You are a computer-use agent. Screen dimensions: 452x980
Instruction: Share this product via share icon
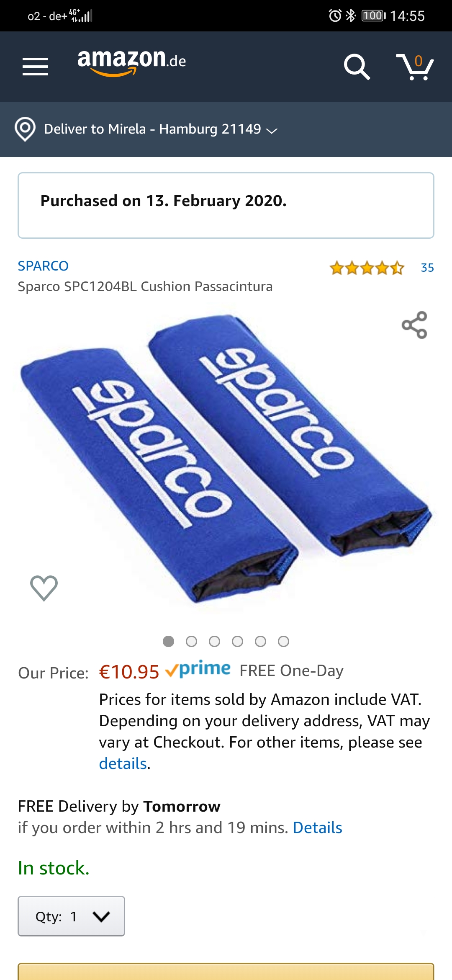click(414, 325)
